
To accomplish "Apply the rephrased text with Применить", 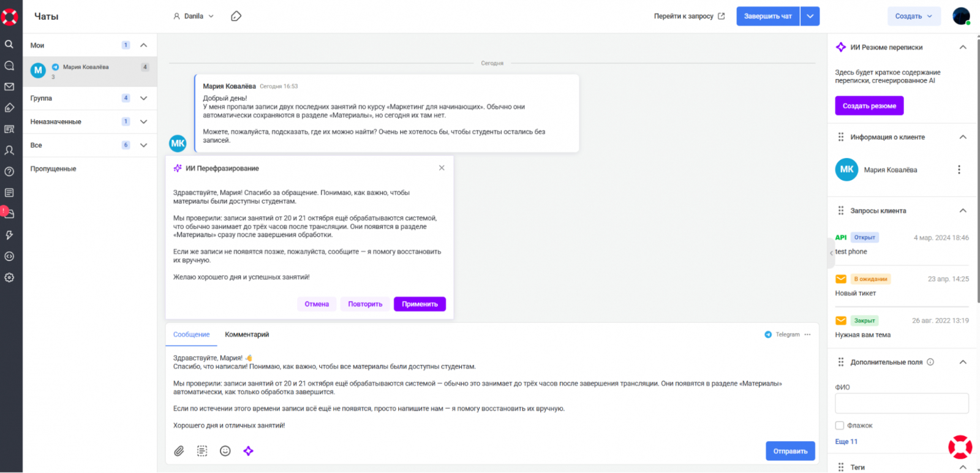I will pyautogui.click(x=420, y=304).
